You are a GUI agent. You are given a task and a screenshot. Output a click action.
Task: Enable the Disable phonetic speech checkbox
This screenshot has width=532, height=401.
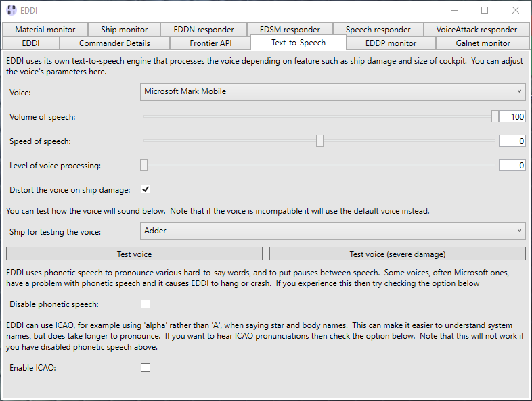pyautogui.click(x=146, y=304)
